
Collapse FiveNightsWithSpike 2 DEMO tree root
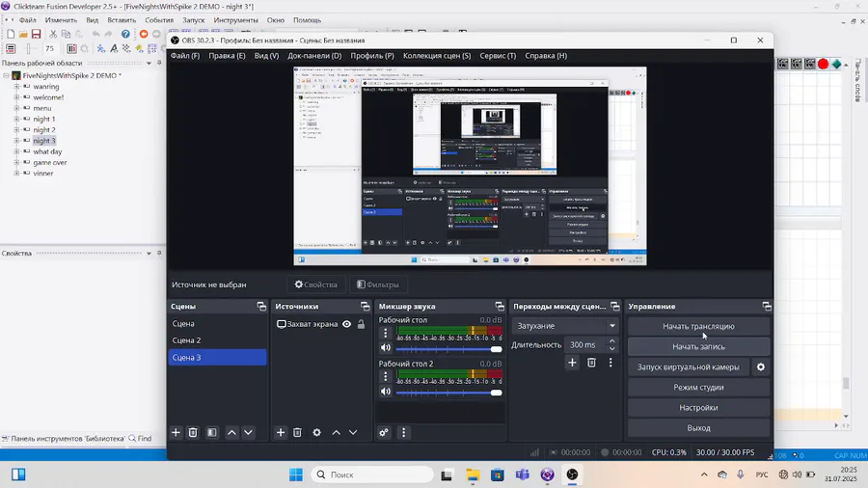click(x=6, y=76)
